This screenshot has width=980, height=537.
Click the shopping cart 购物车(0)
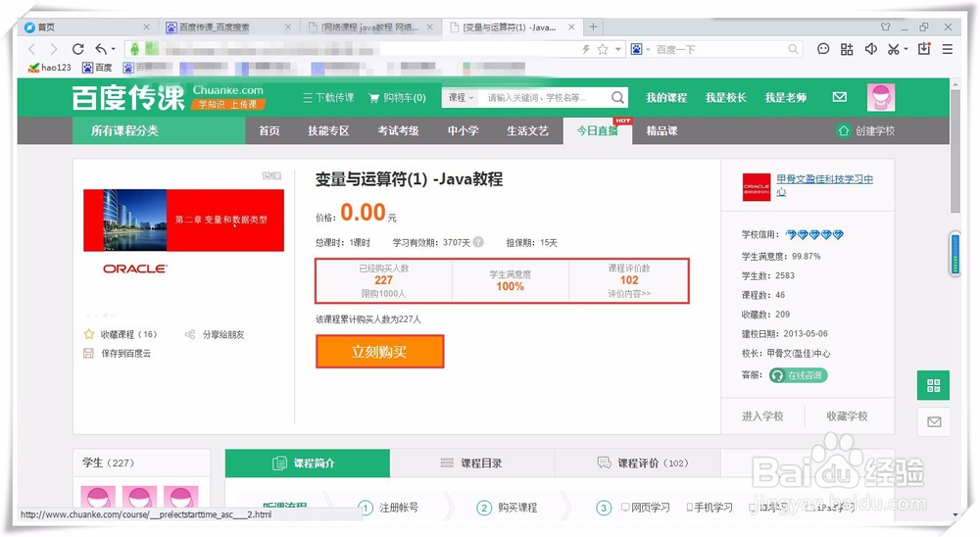point(398,98)
